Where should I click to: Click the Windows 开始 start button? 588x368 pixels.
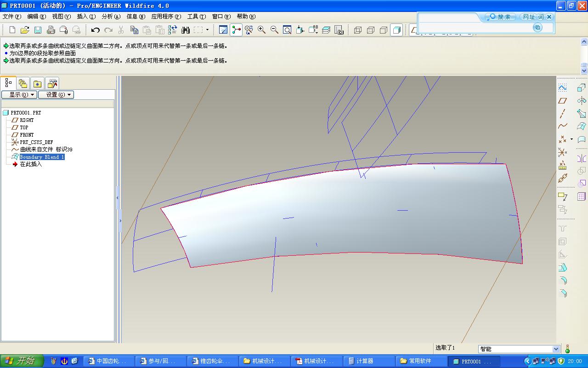tap(22, 361)
